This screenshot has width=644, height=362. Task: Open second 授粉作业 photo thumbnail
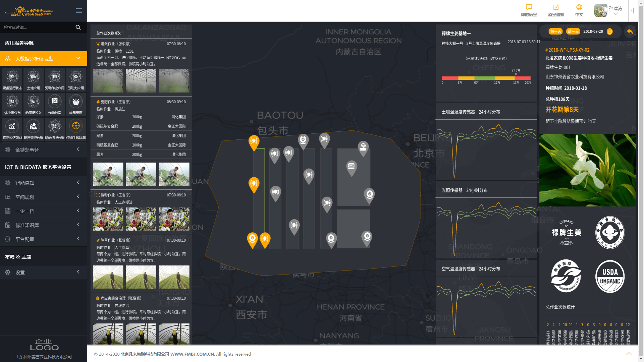pos(141,219)
